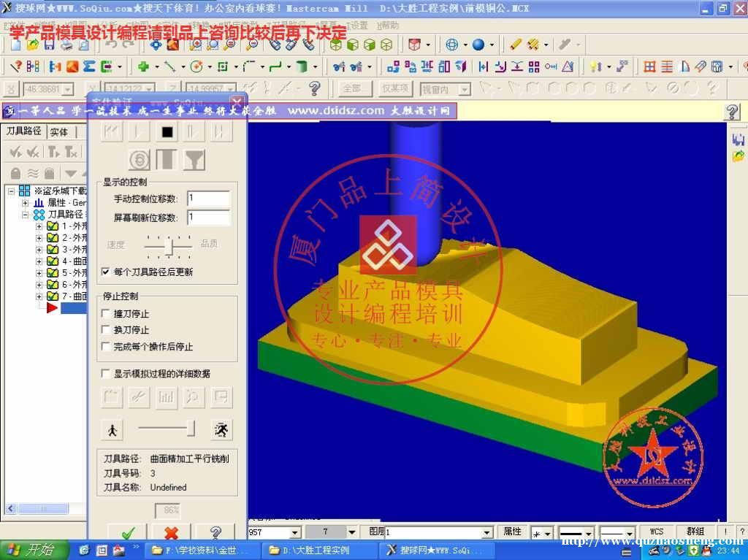This screenshot has width=748, height=560.
Task: Click the running figure fast speed icon
Action: coord(221,430)
